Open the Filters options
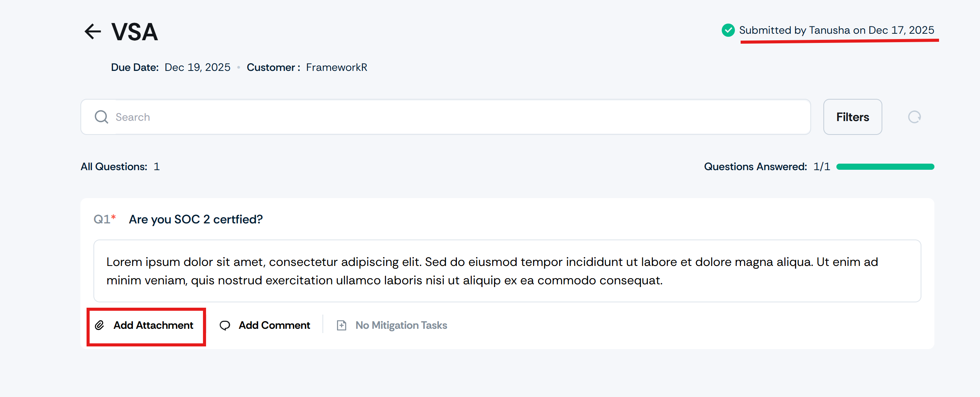Screen dimensions: 980x397 tap(852, 117)
